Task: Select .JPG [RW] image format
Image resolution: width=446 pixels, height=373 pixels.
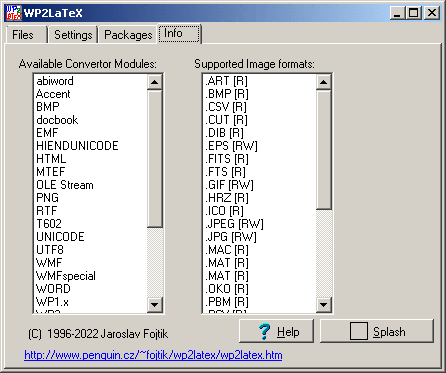Action: [x=259, y=237]
